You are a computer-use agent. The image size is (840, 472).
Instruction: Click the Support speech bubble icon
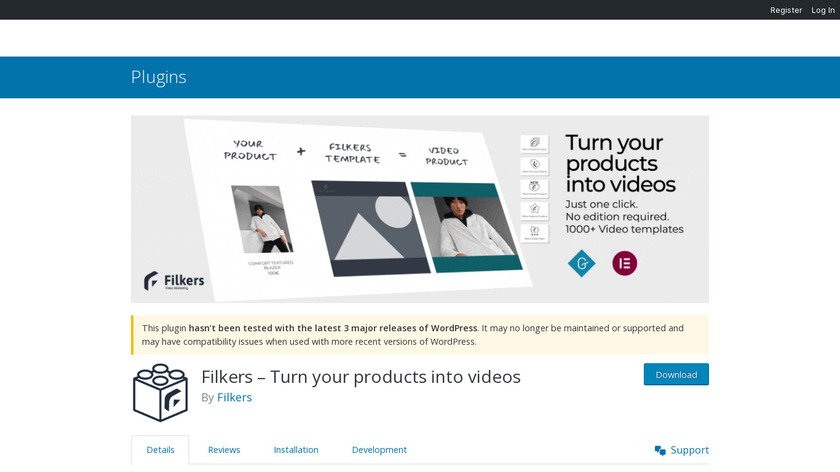660,450
